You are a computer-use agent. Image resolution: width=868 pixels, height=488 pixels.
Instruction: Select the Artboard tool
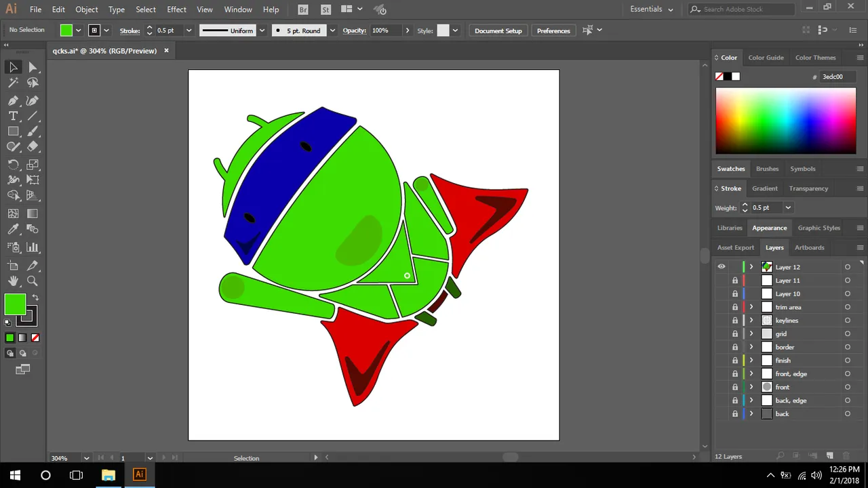click(13, 266)
